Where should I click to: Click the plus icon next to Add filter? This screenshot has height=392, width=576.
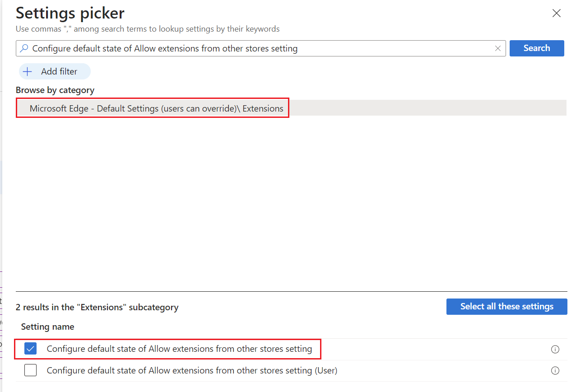click(27, 71)
